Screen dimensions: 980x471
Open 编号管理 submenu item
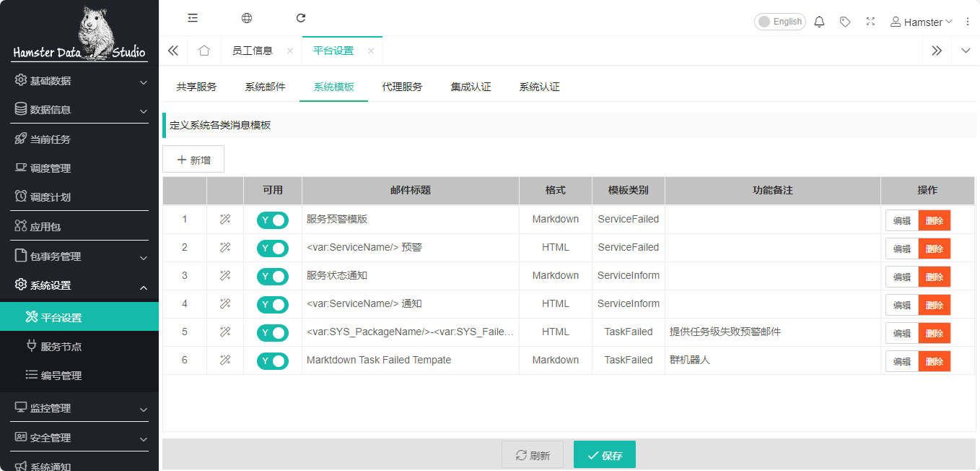(x=79, y=376)
